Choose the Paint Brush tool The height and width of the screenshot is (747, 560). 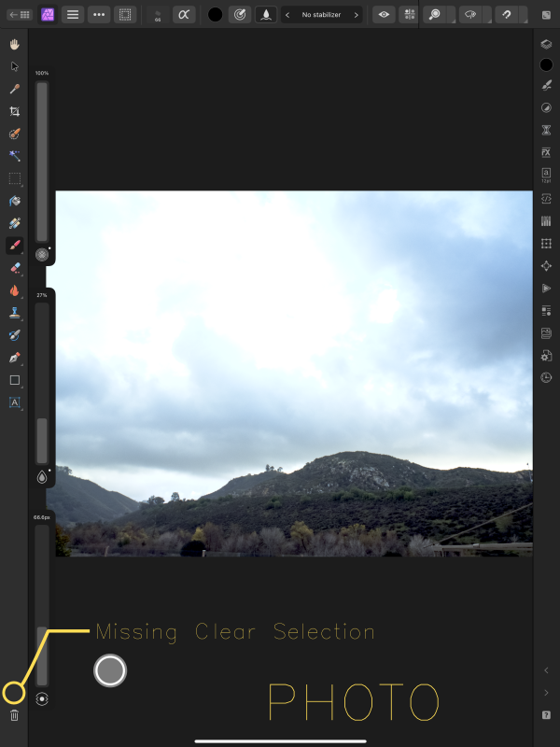(x=14, y=246)
